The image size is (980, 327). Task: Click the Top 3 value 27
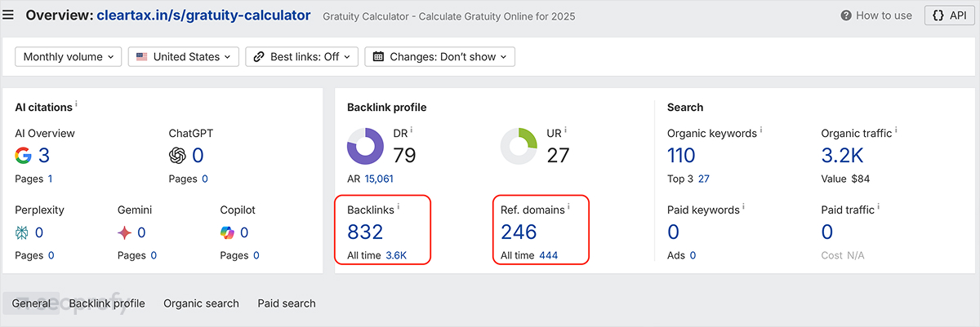(x=704, y=179)
